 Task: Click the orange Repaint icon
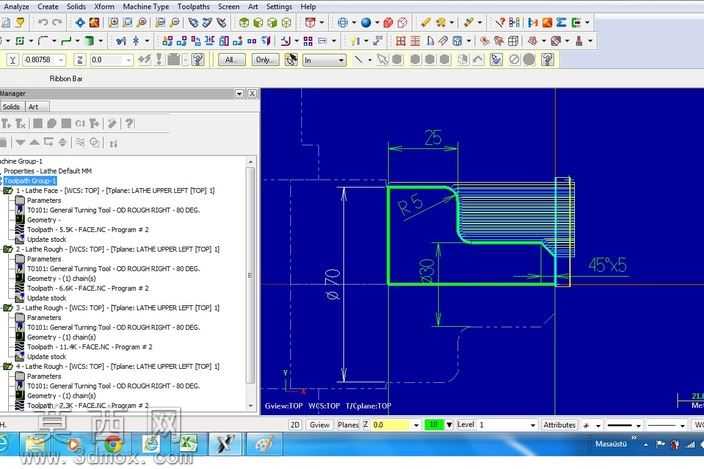(x=94, y=22)
